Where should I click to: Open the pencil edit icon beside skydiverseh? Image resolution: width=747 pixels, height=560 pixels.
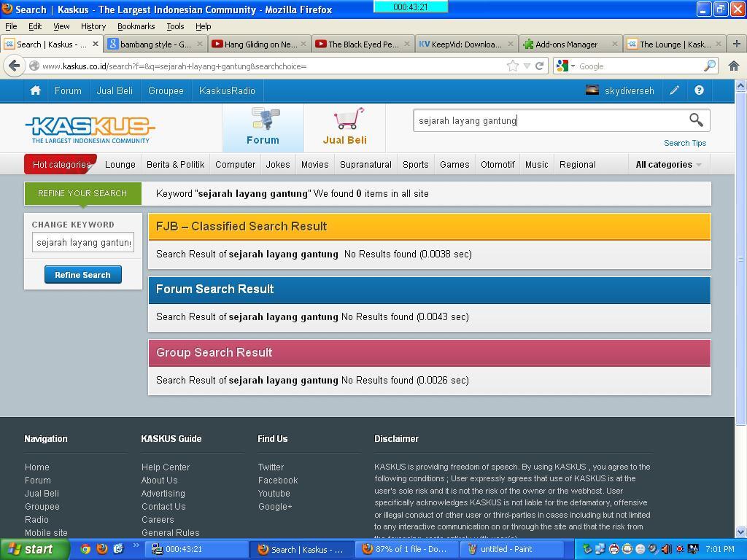pyautogui.click(x=674, y=90)
